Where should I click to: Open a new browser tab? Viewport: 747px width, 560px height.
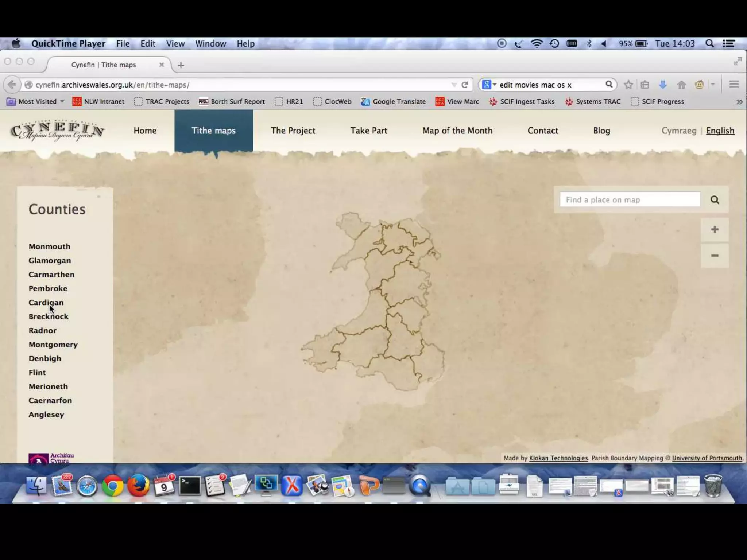pyautogui.click(x=181, y=65)
